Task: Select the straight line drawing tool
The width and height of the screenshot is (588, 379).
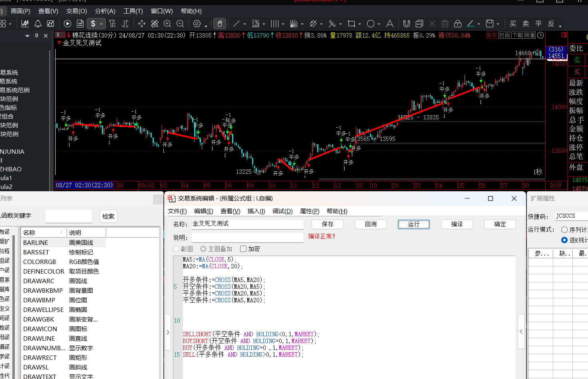Action: [x=236, y=24]
